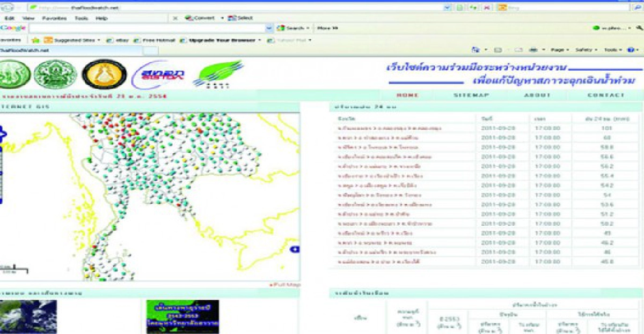The image size is (644, 334).
Task: Click the address bar refresh icon
Action: (474, 8)
